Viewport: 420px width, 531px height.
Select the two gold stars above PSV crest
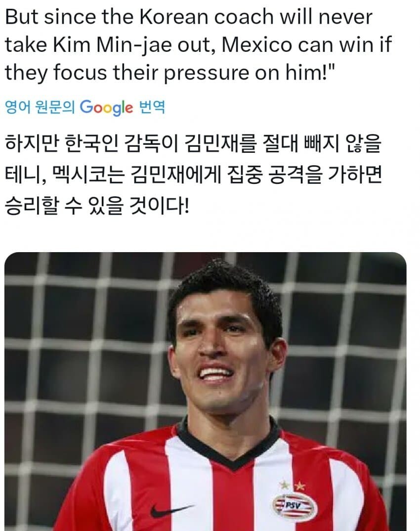292,486
